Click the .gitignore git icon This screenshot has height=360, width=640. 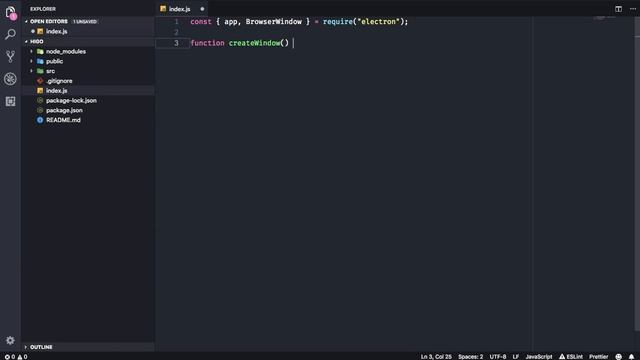click(x=40, y=81)
